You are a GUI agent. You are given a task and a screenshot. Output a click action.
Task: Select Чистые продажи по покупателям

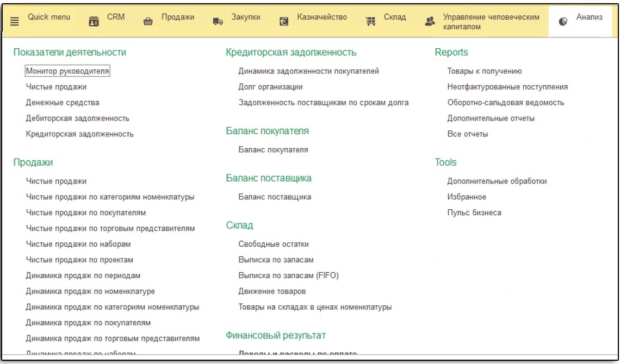[x=86, y=213]
